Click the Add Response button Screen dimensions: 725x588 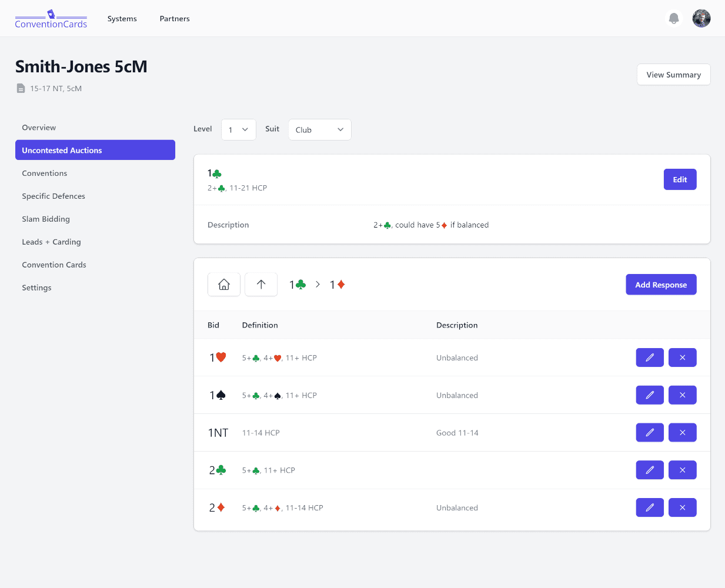click(x=661, y=285)
